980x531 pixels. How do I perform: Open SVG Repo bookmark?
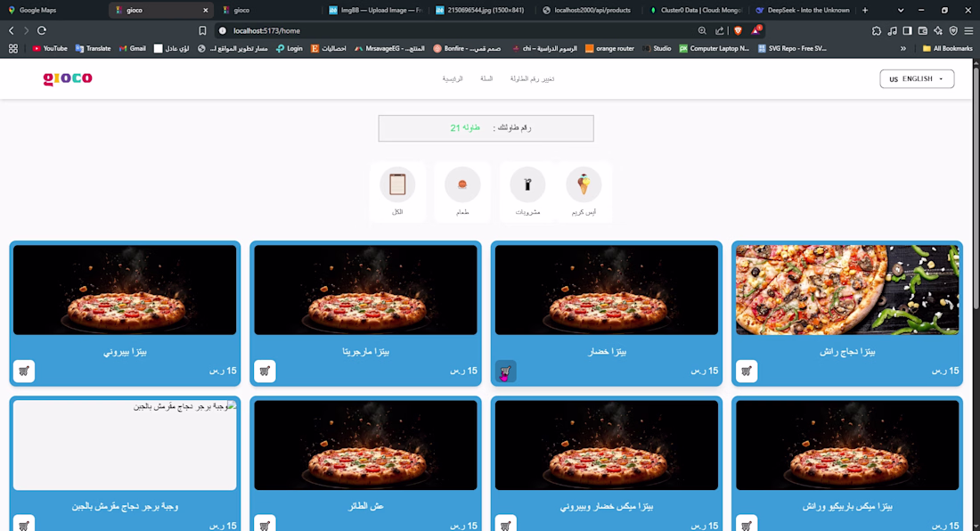click(x=793, y=48)
